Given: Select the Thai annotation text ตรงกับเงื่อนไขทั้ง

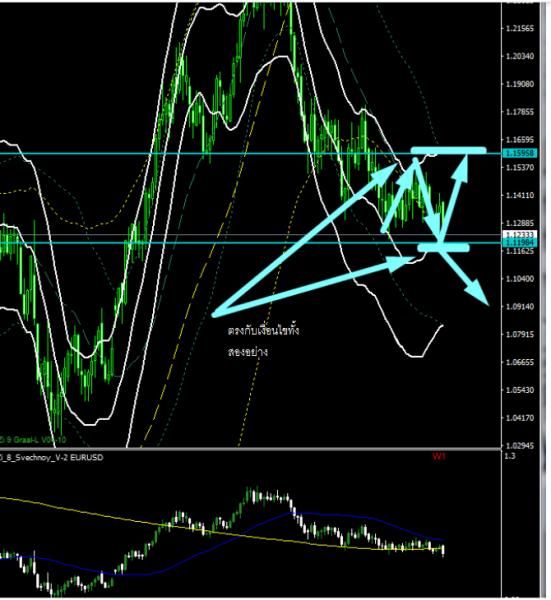Looking at the screenshot, I should 263,330.
